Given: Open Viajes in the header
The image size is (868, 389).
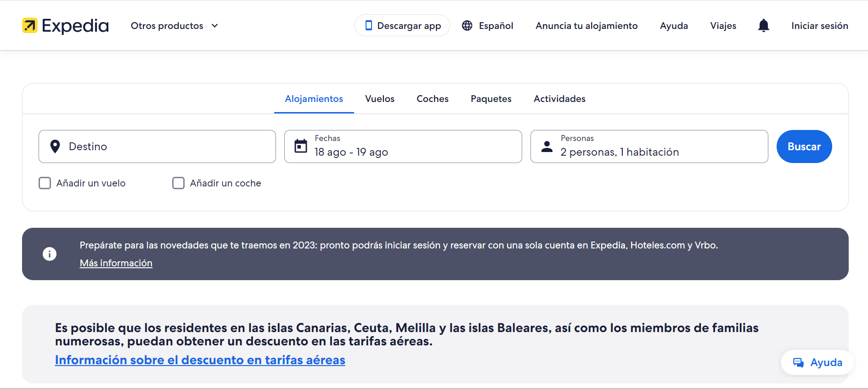Looking at the screenshot, I should point(723,26).
